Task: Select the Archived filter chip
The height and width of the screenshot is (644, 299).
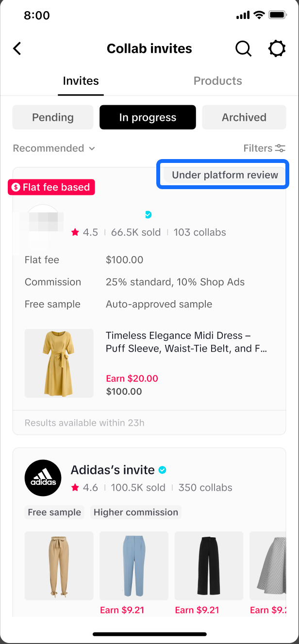Action: pos(244,117)
